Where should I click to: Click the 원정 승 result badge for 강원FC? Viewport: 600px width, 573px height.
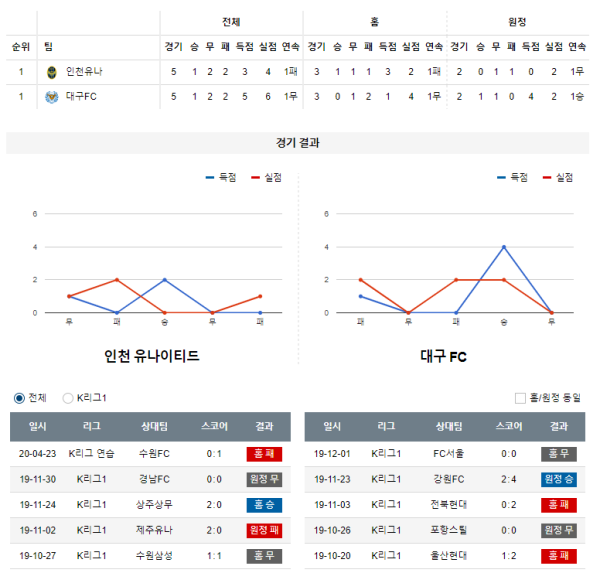(559, 480)
